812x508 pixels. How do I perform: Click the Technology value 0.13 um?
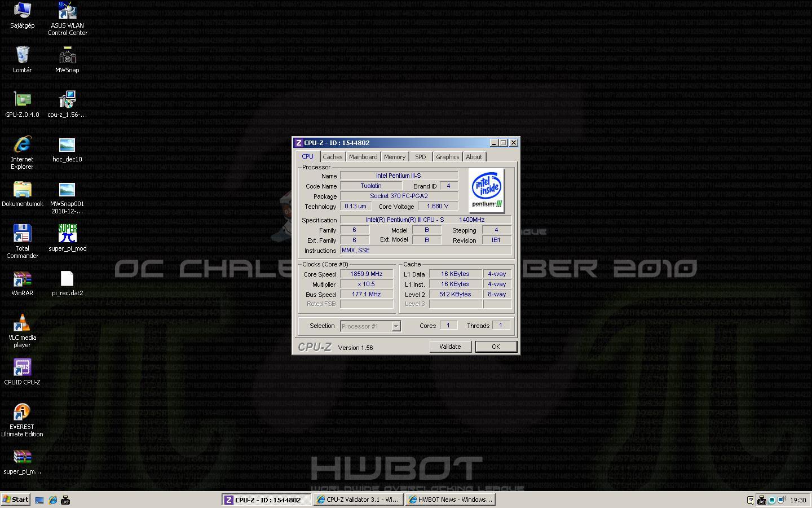tap(355, 206)
